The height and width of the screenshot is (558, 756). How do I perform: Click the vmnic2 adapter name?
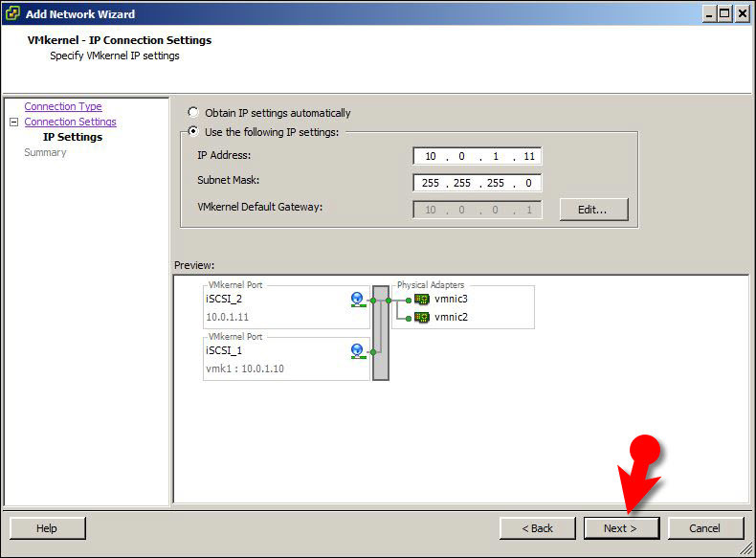click(451, 317)
